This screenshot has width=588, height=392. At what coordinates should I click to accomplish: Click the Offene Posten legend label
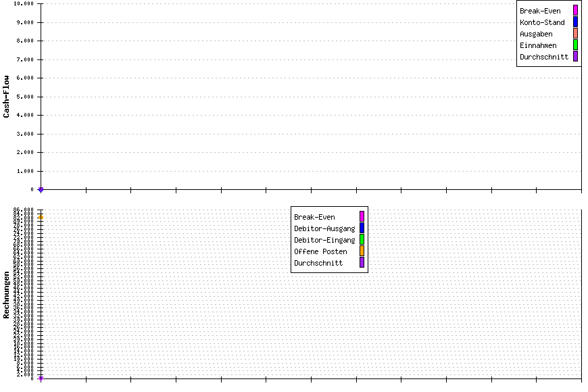[320, 251]
